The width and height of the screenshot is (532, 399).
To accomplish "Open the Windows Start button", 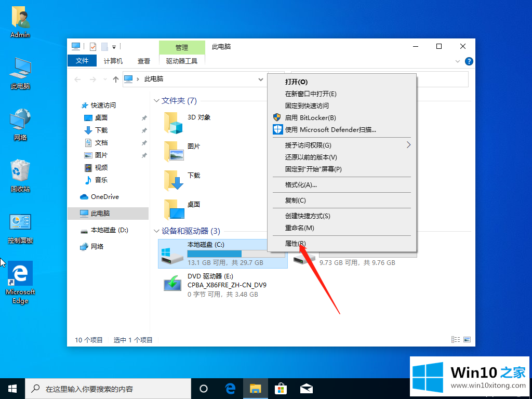I will pos(12,389).
